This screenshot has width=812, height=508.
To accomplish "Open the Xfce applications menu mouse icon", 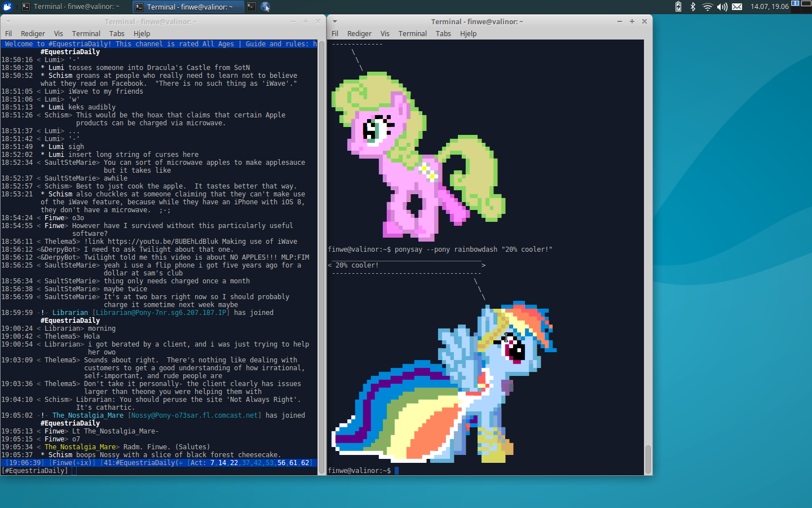I will [7, 7].
